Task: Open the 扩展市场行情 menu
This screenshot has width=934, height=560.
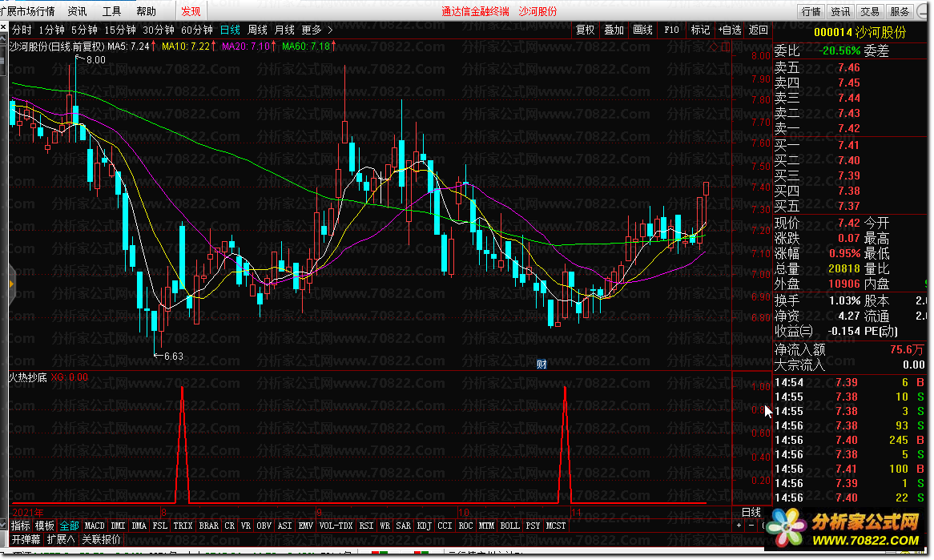Action: point(27,11)
